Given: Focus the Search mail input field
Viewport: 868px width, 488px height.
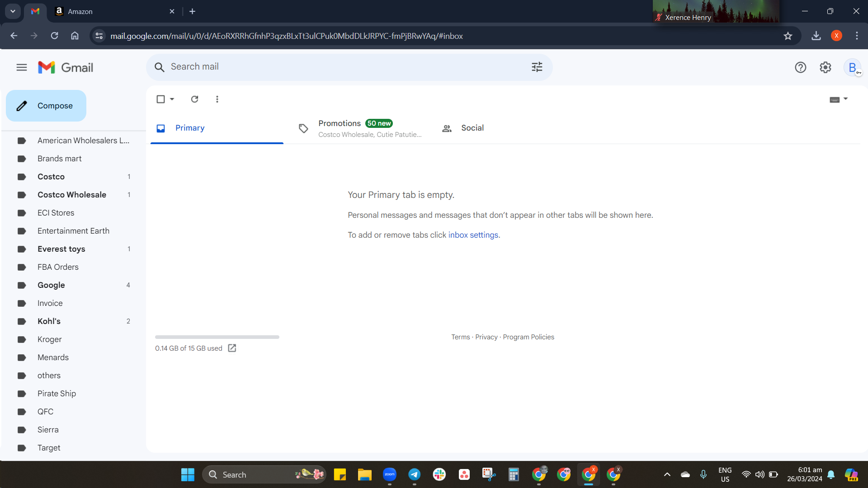Looking at the screenshot, I should [x=349, y=67].
